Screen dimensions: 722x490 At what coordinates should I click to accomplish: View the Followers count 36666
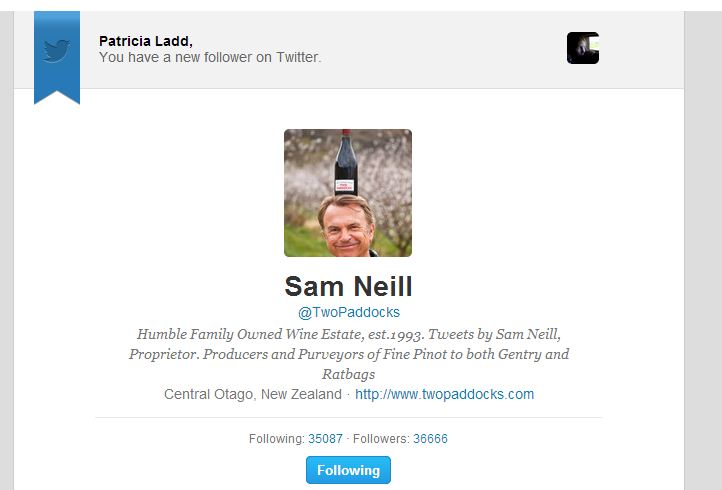click(430, 438)
